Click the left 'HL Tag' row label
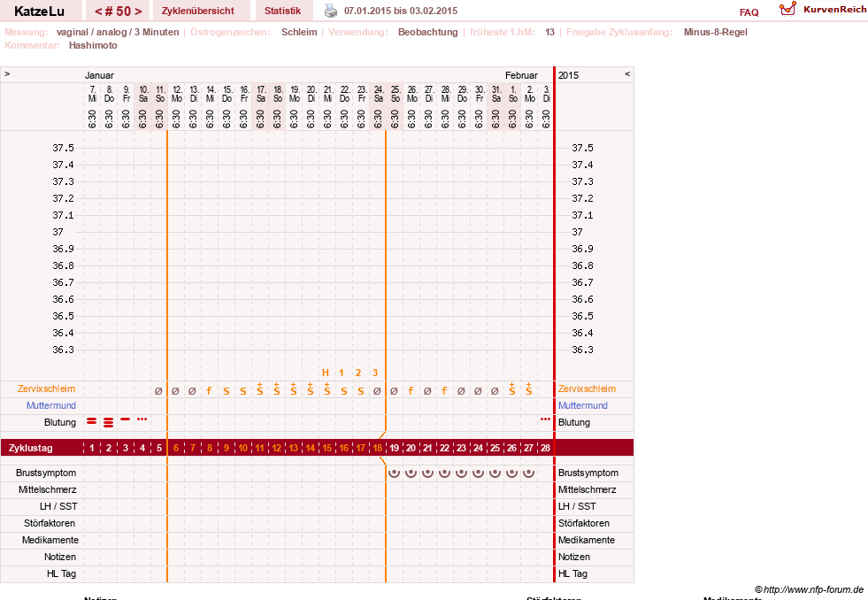This screenshot has height=600, width=868. tap(61, 573)
